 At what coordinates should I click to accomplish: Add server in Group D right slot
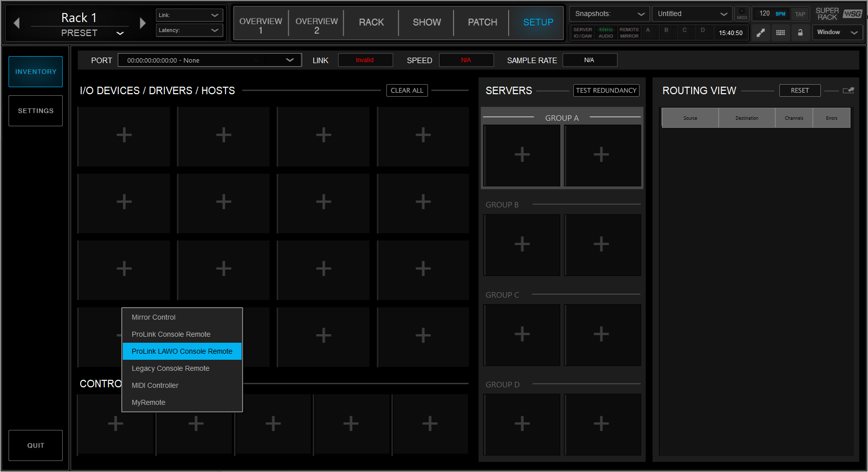coord(601,424)
